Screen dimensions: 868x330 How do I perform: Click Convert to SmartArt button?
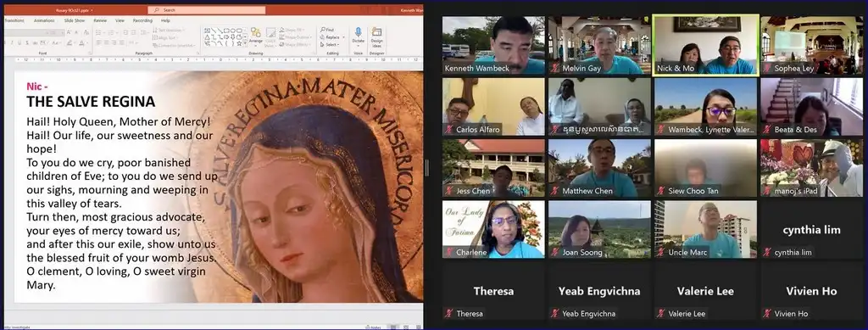coord(175,46)
